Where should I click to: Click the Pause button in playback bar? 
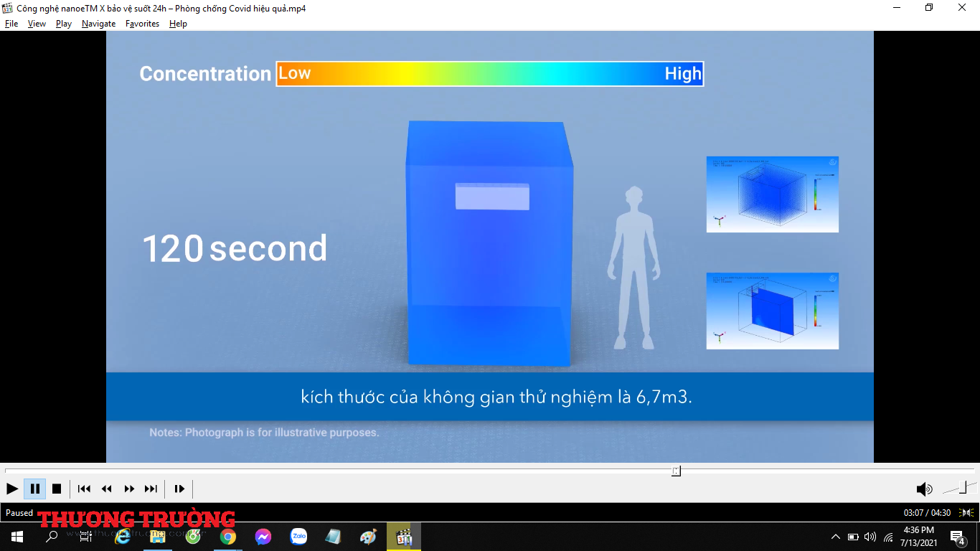pos(34,489)
